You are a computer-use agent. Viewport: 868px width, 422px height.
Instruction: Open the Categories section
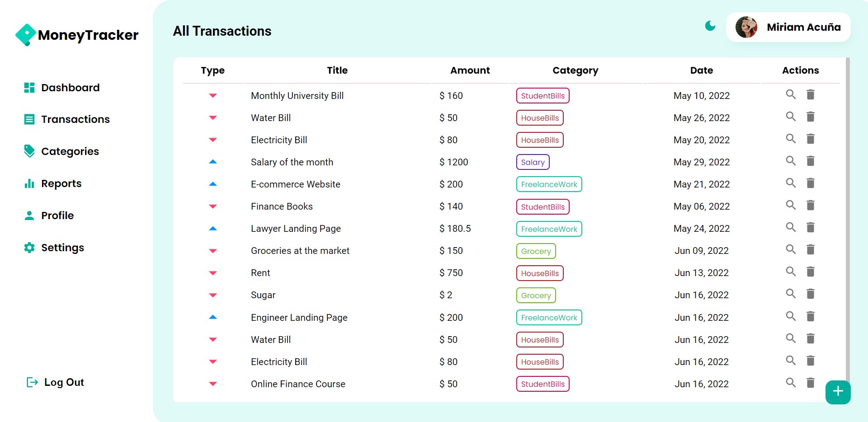[61, 151]
